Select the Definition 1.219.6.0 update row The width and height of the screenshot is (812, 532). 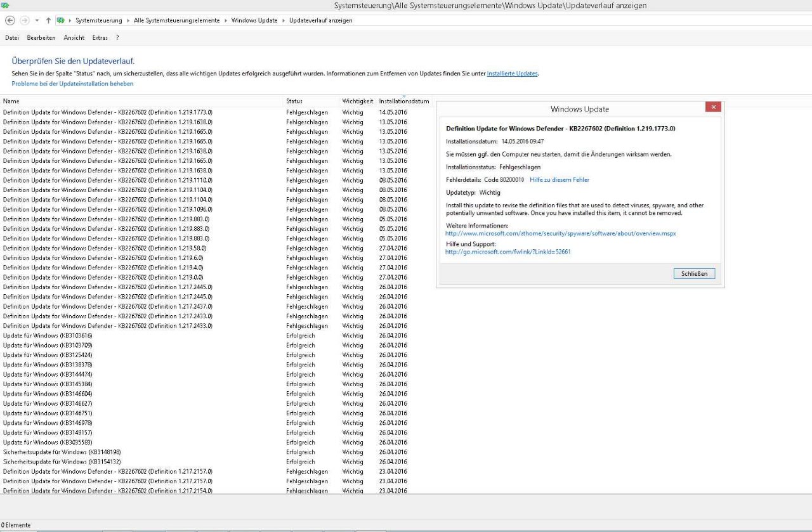(205, 258)
